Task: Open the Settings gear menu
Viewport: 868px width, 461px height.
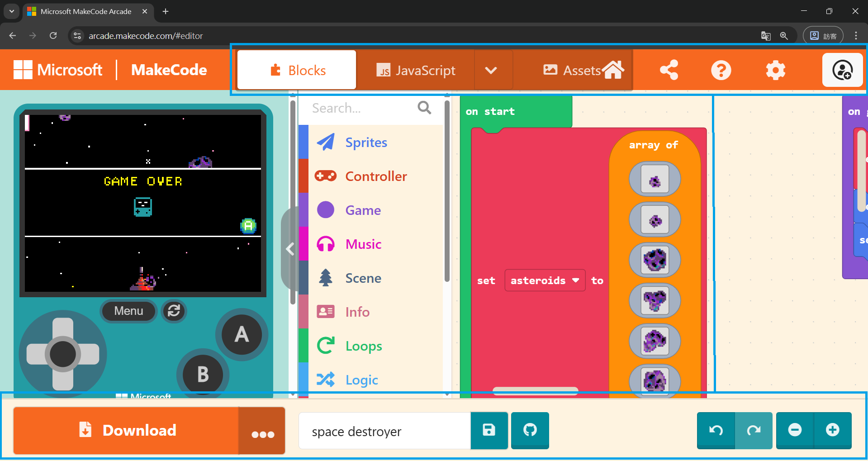Action: (x=775, y=70)
